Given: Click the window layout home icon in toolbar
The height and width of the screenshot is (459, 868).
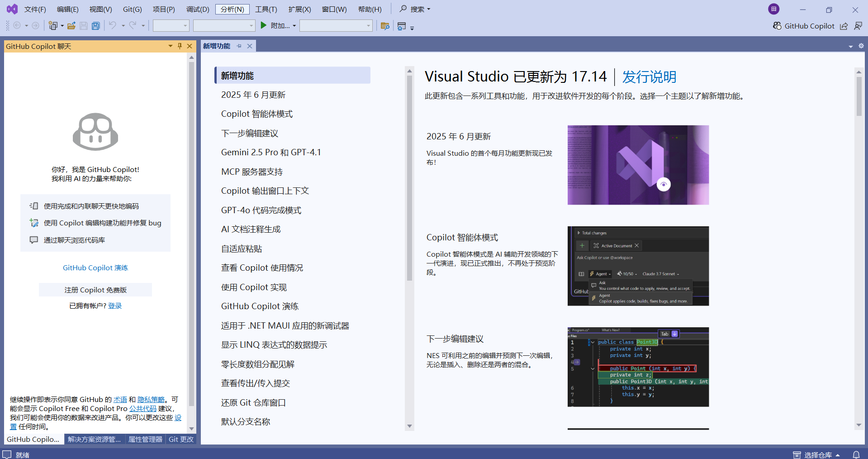Looking at the screenshot, I should tap(402, 26).
